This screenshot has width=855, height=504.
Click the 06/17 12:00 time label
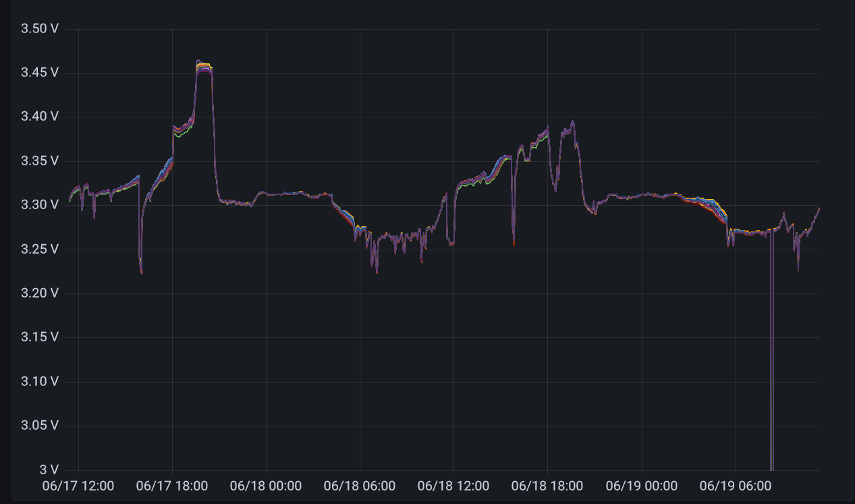click(x=78, y=486)
